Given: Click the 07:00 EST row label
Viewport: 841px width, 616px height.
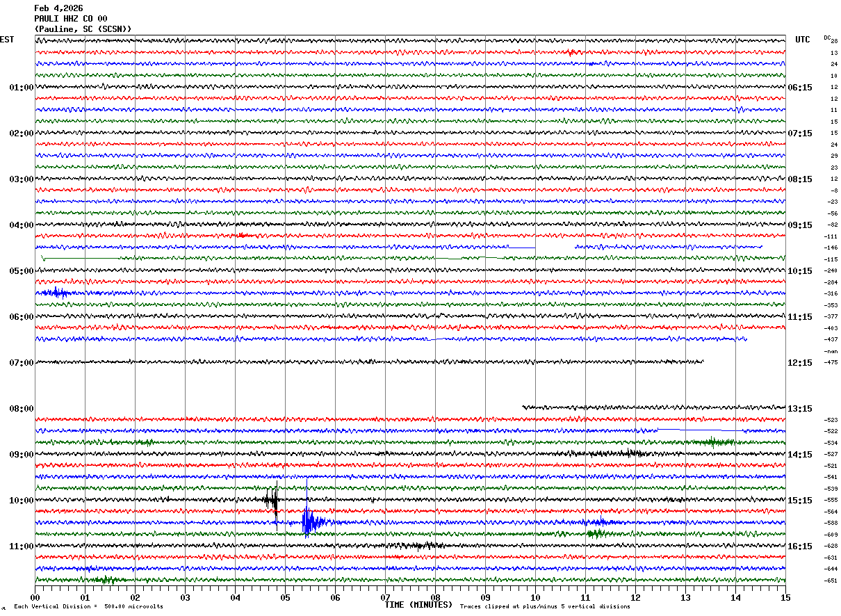Looking at the screenshot, I should (x=21, y=362).
